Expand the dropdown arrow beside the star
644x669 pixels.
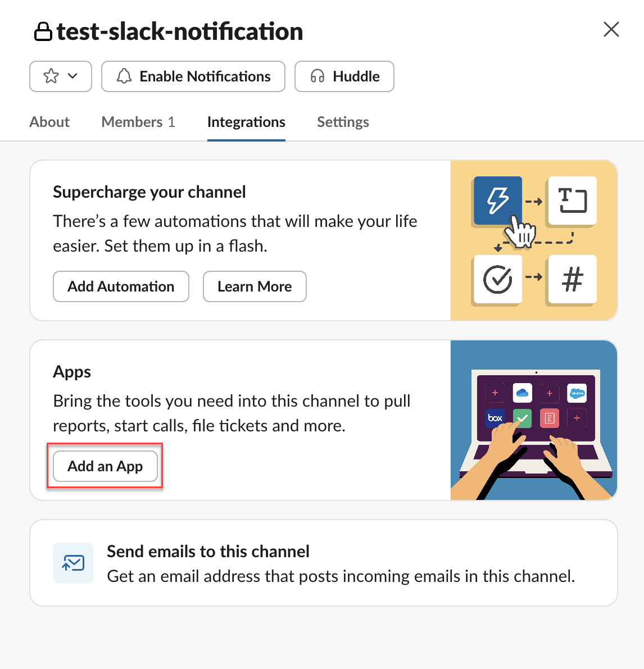click(72, 76)
